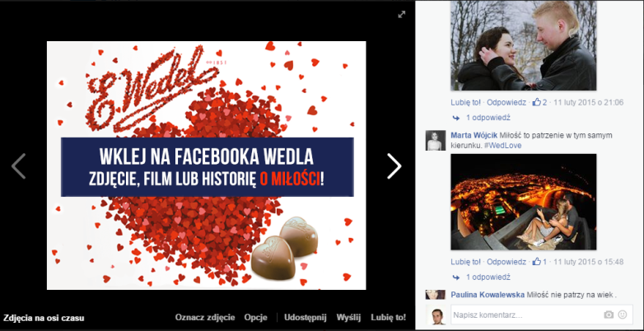Click the Wyślij link below the photo

click(x=348, y=318)
